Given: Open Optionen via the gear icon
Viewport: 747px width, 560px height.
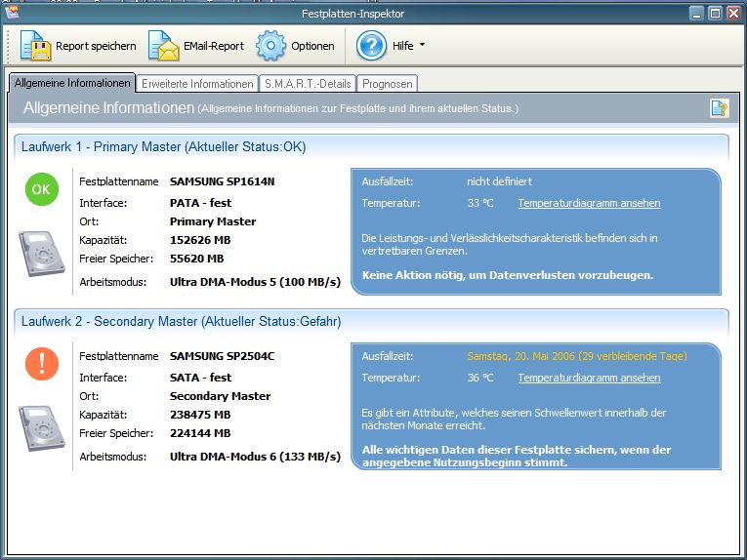Looking at the screenshot, I should pos(270,46).
